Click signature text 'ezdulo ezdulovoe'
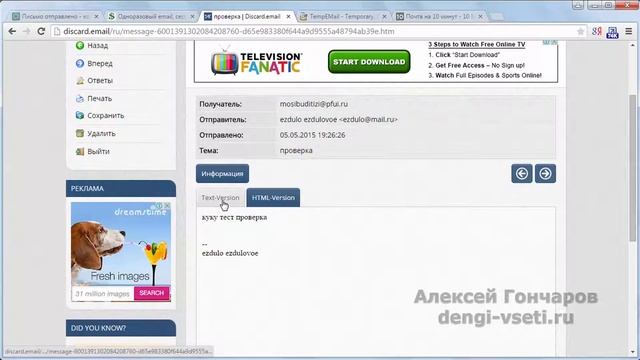640x360 pixels. (230, 253)
